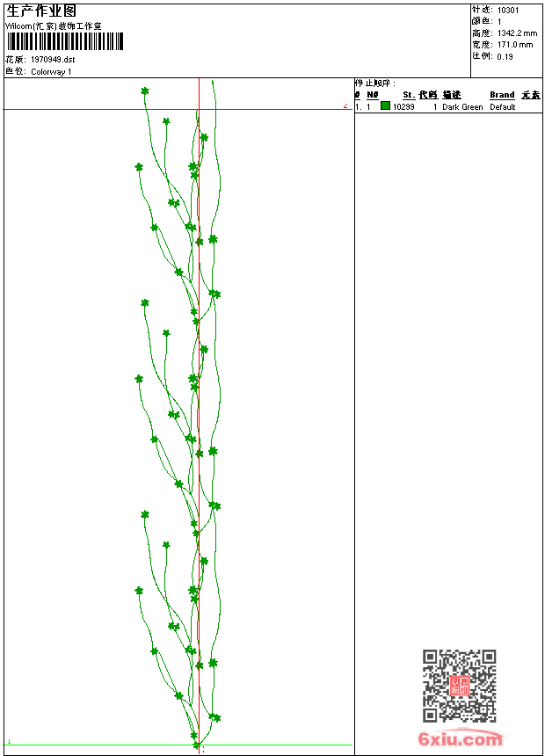Click the '停止顺序' heading
The height and width of the screenshot is (756, 545).
pos(374,83)
